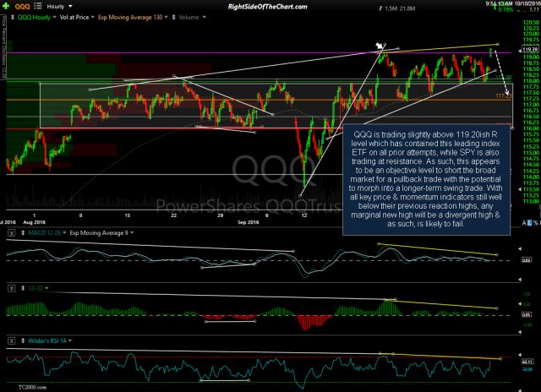Click the vertical Price Percent Oscillator label
541x392 pixels.
[3, 47]
